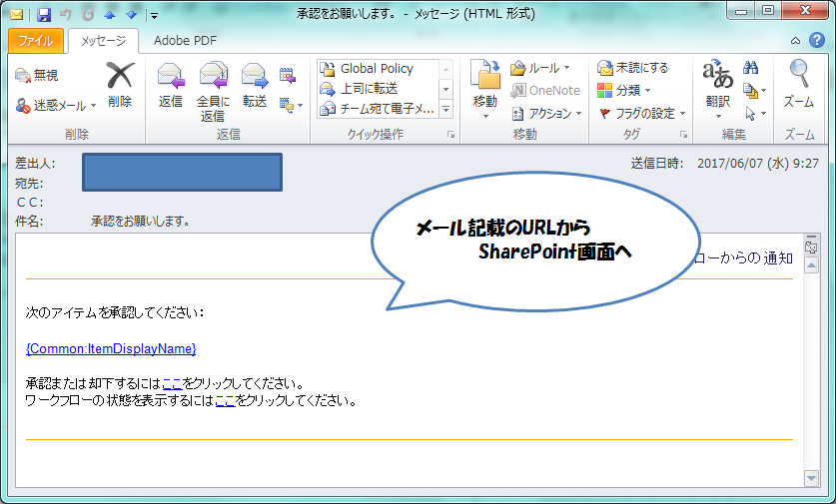Go to previous item with up arrow

[x=110, y=15]
